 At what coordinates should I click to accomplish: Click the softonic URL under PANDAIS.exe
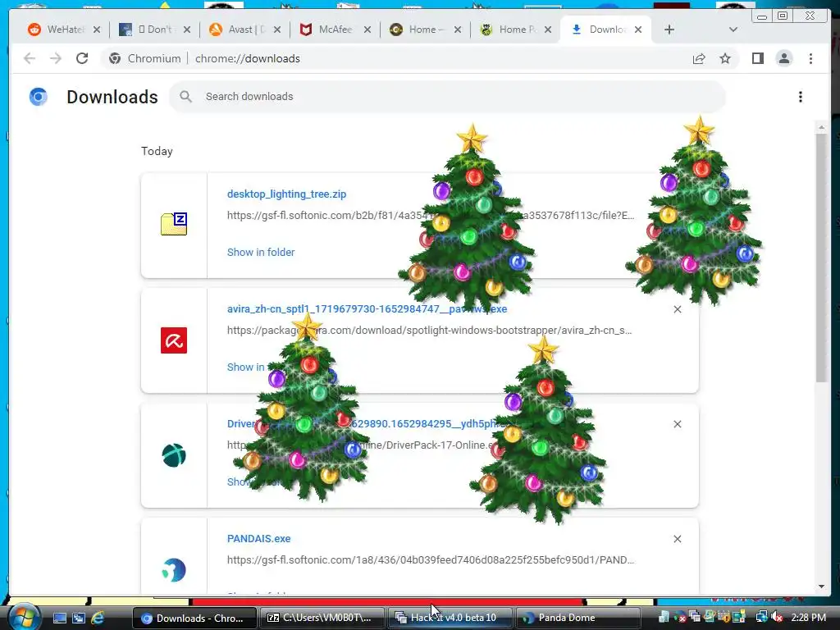pos(431,559)
